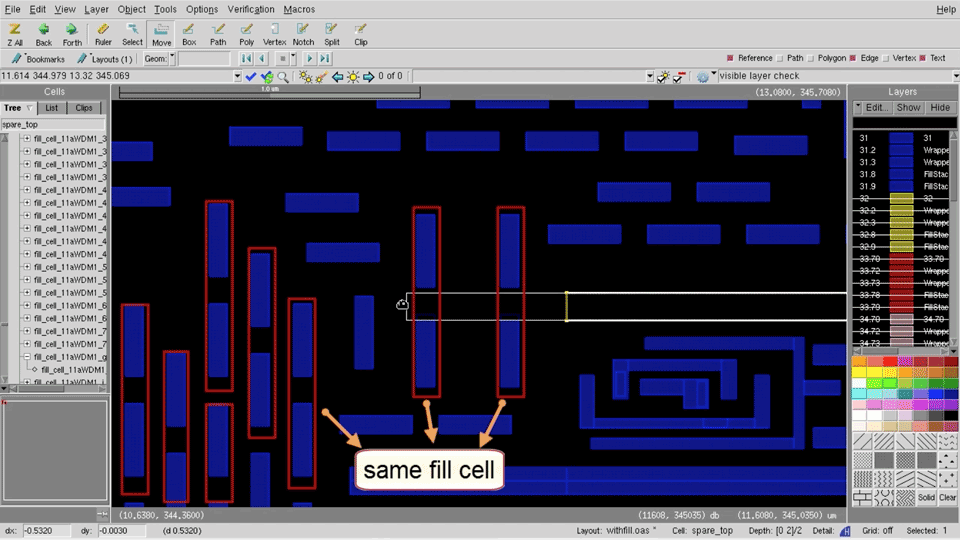
Task: Select layer 31 blue color swatch
Action: 901,138
